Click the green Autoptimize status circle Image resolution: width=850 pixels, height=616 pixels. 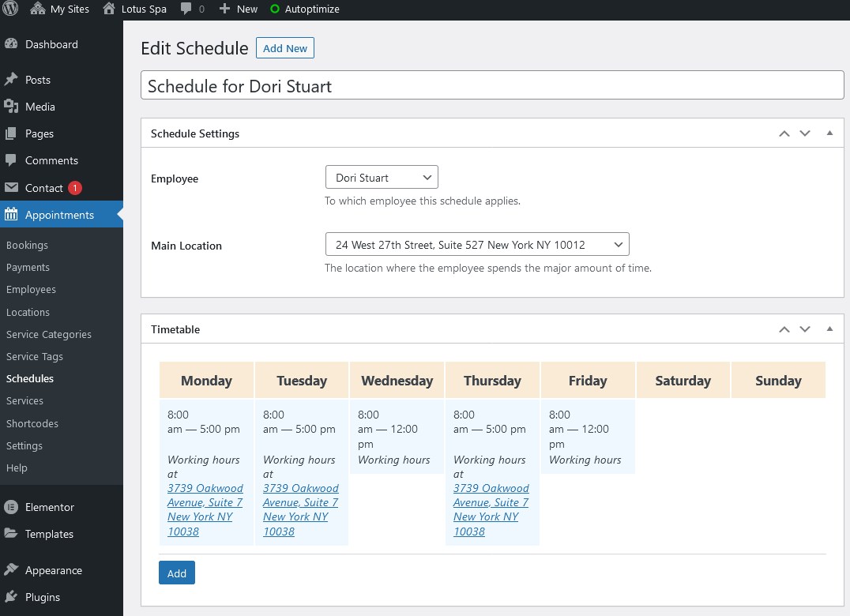tap(275, 9)
